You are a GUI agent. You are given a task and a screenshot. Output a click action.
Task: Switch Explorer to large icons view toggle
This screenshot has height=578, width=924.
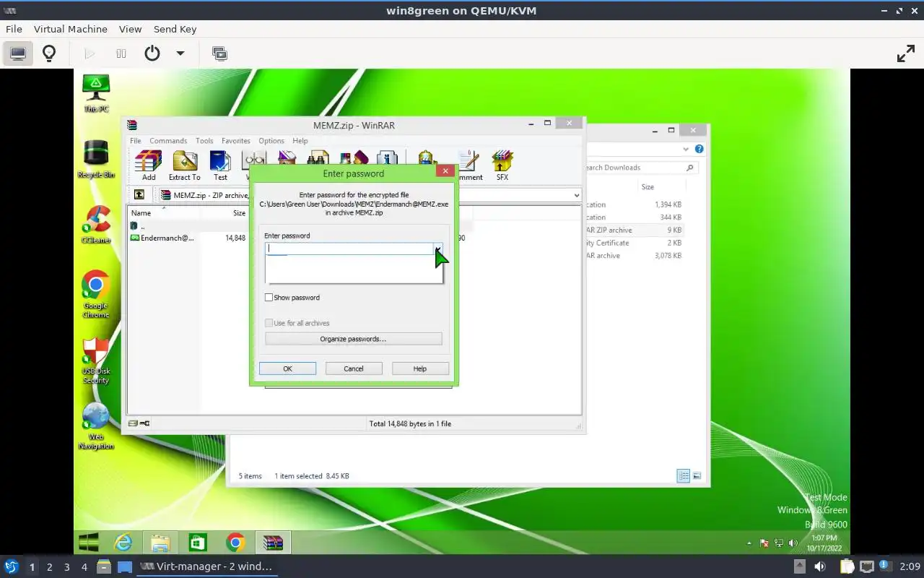pyautogui.click(x=697, y=475)
